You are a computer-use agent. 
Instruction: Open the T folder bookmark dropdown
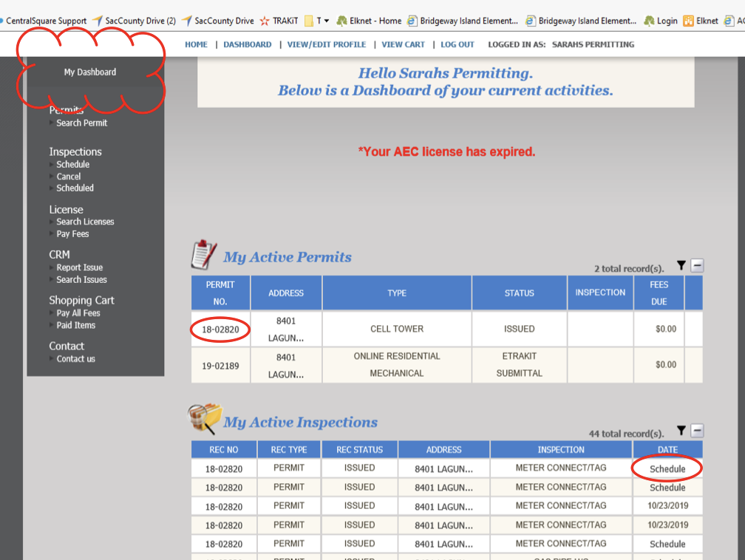[x=316, y=21]
